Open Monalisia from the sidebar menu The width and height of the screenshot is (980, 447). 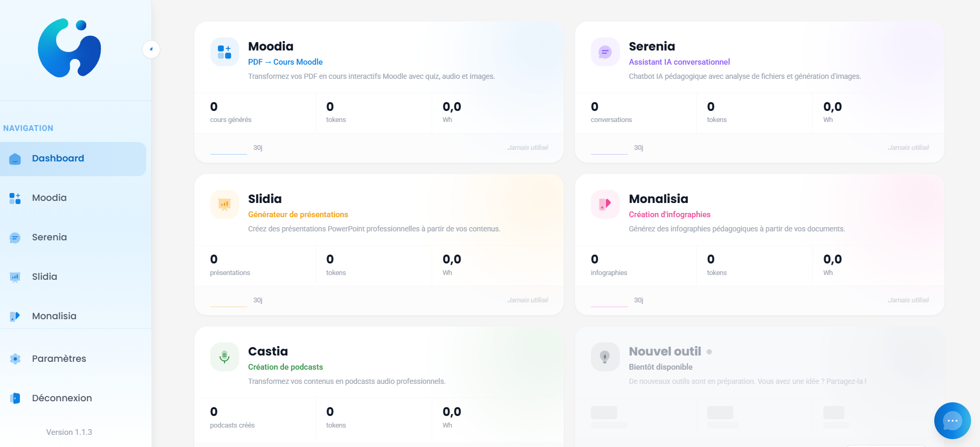pyautogui.click(x=54, y=317)
